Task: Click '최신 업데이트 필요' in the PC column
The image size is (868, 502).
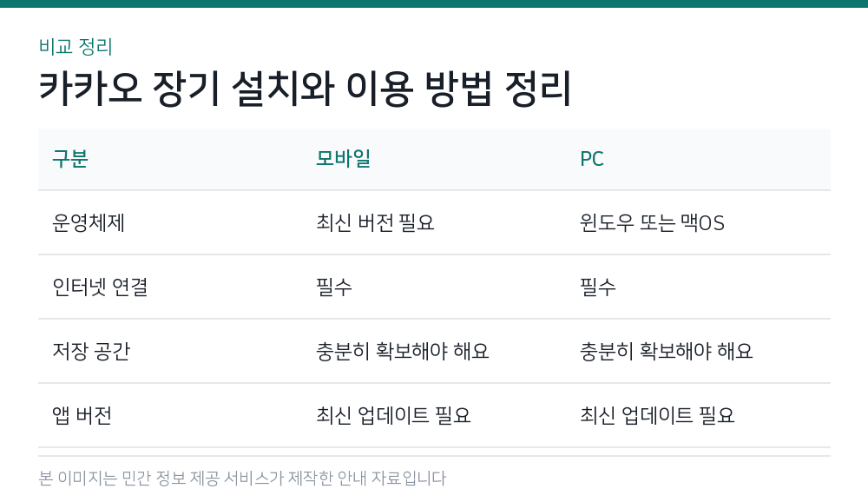Action: coord(657,415)
